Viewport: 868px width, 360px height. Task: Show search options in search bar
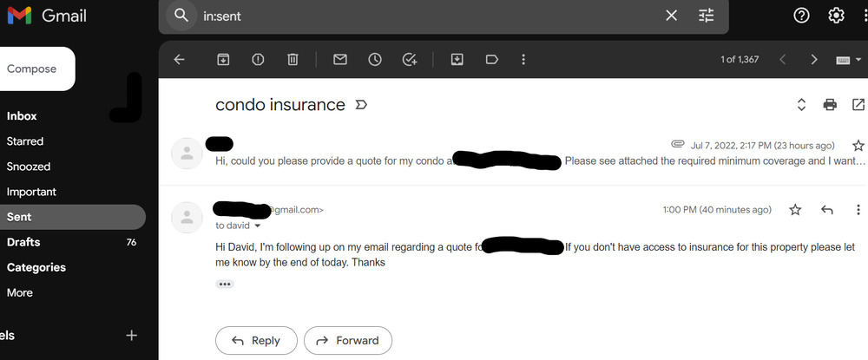[706, 16]
